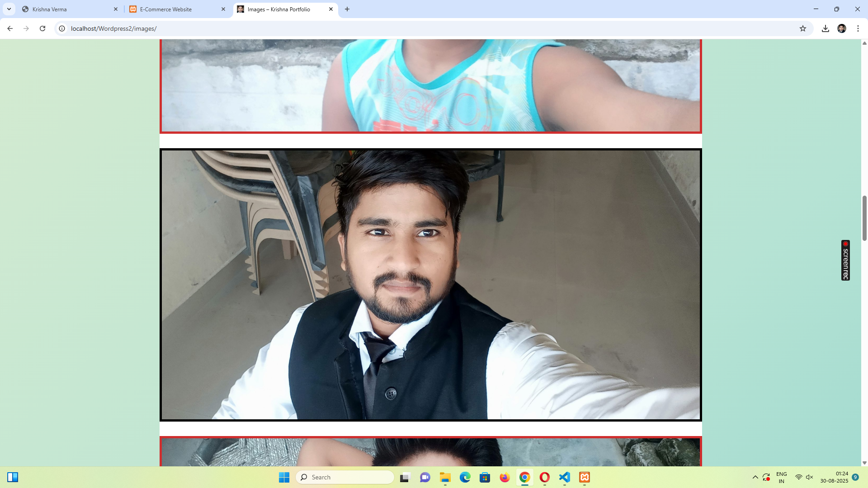Launch Opera from the taskbar
The image size is (868, 488).
click(545, 477)
